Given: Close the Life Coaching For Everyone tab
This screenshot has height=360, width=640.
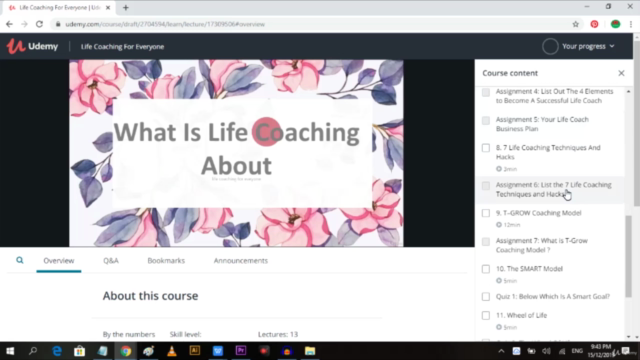Looking at the screenshot, I should click(x=108, y=7).
